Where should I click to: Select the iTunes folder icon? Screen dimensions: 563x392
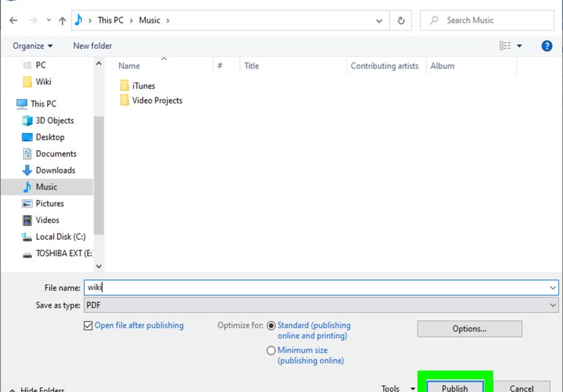click(124, 85)
